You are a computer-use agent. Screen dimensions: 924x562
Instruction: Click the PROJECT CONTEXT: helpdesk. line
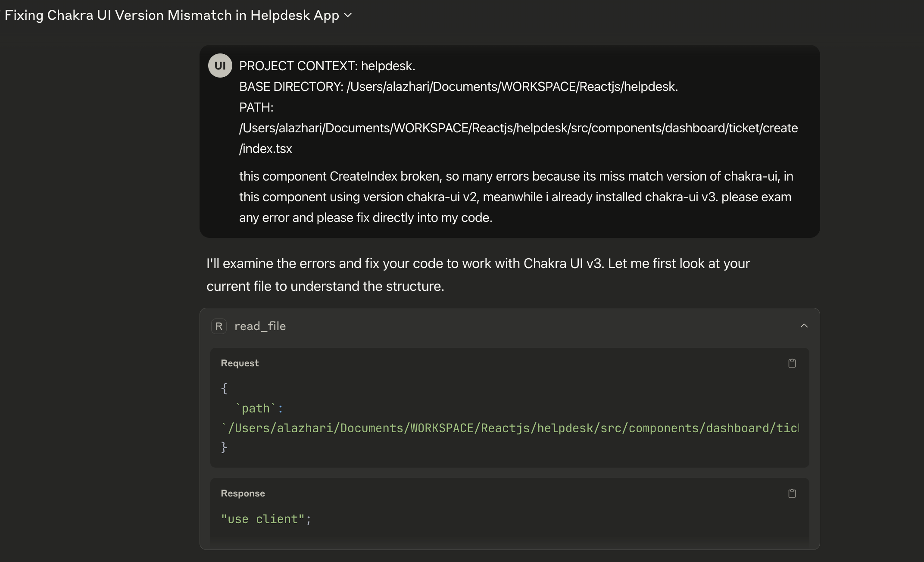pos(327,66)
